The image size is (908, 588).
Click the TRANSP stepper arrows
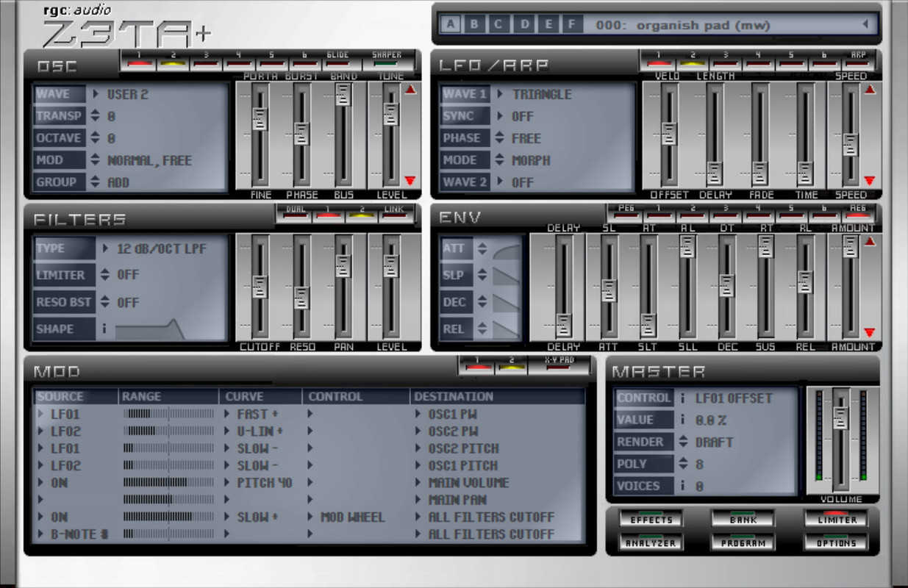point(96,116)
